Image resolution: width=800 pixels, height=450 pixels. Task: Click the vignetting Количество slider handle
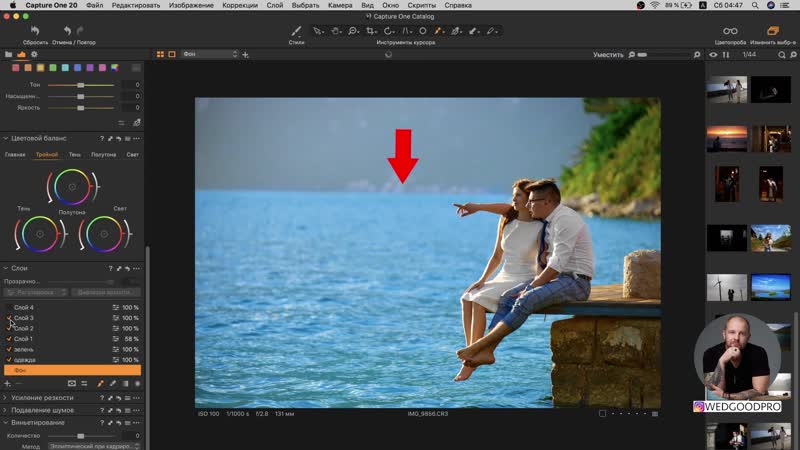[x=81, y=436]
